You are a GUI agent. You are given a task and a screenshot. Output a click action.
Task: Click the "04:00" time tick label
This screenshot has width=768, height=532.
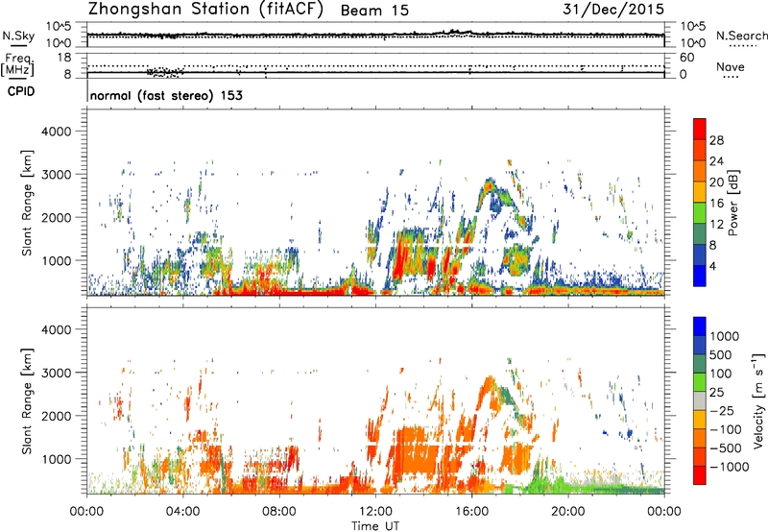(183, 512)
